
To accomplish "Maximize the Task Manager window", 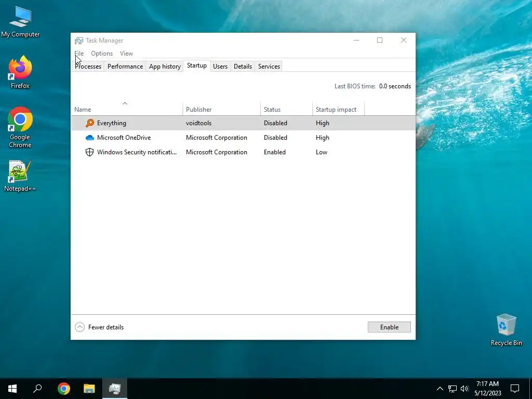I will [x=380, y=40].
